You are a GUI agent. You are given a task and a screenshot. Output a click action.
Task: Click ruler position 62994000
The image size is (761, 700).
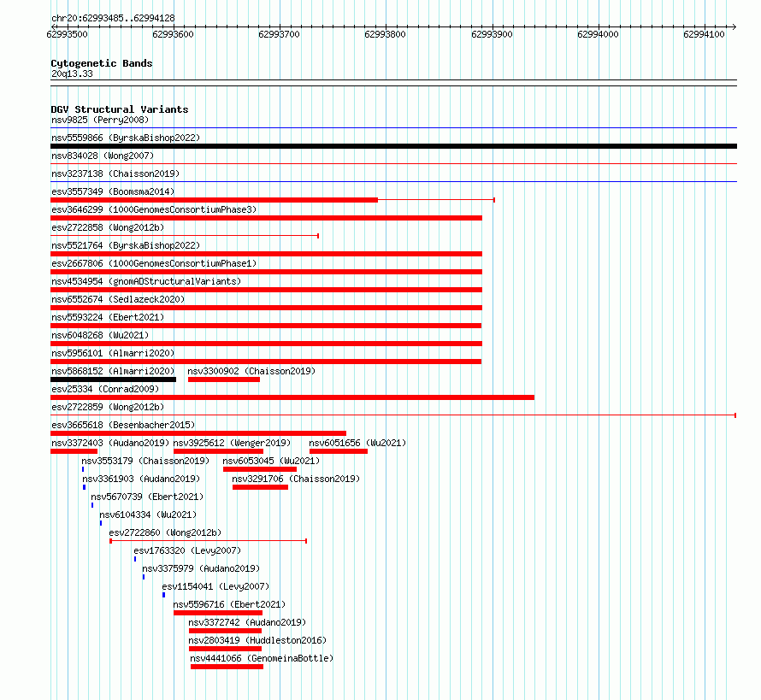click(598, 34)
